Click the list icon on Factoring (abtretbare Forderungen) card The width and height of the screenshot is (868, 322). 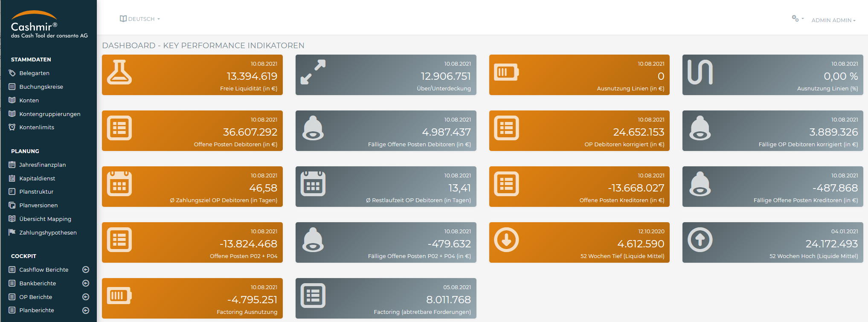313,296
